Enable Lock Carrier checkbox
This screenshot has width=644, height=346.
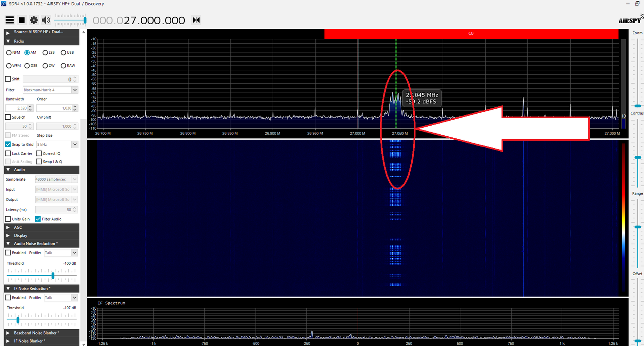point(8,153)
